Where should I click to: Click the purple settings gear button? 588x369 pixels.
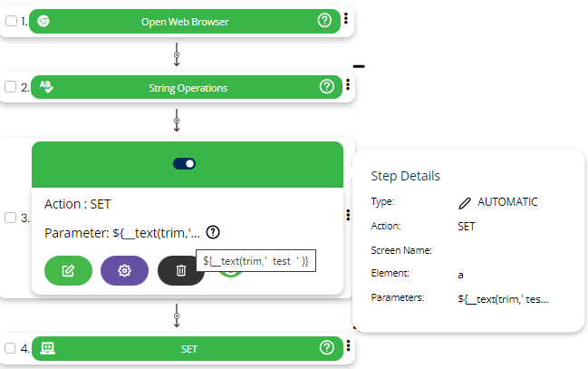124,270
